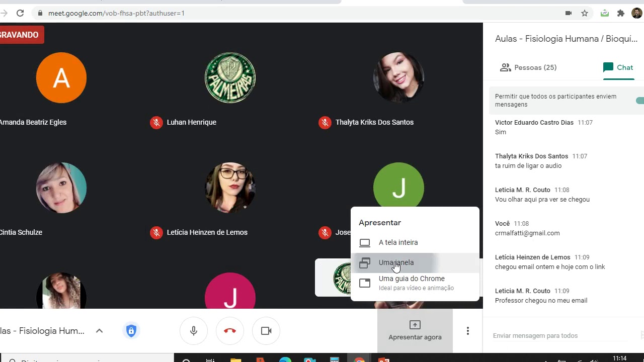The height and width of the screenshot is (362, 644).
Task: Click the address bar URL meet.google.com
Action: [x=116, y=13]
